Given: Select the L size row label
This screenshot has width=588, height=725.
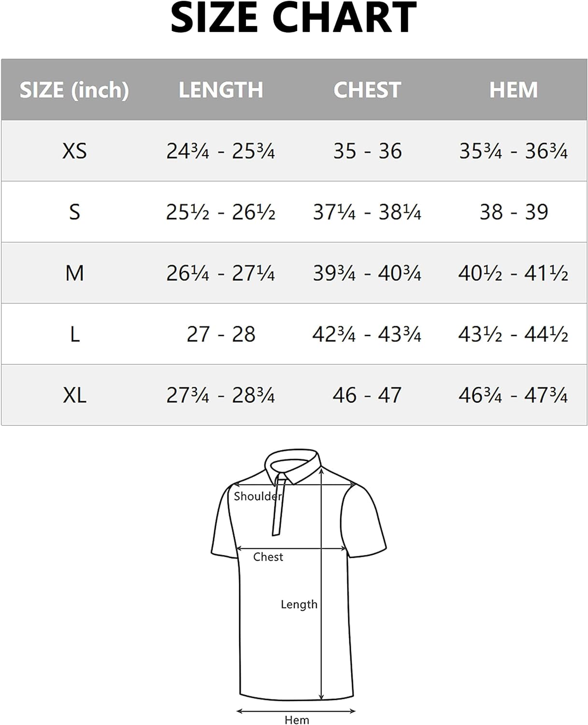Looking at the screenshot, I should 74,334.
